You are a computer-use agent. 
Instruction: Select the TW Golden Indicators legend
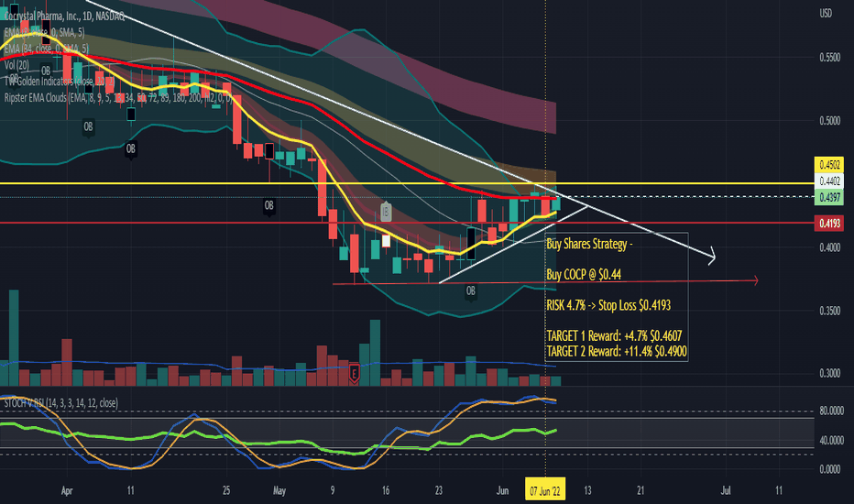pyautogui.click(x=59, y=82)
